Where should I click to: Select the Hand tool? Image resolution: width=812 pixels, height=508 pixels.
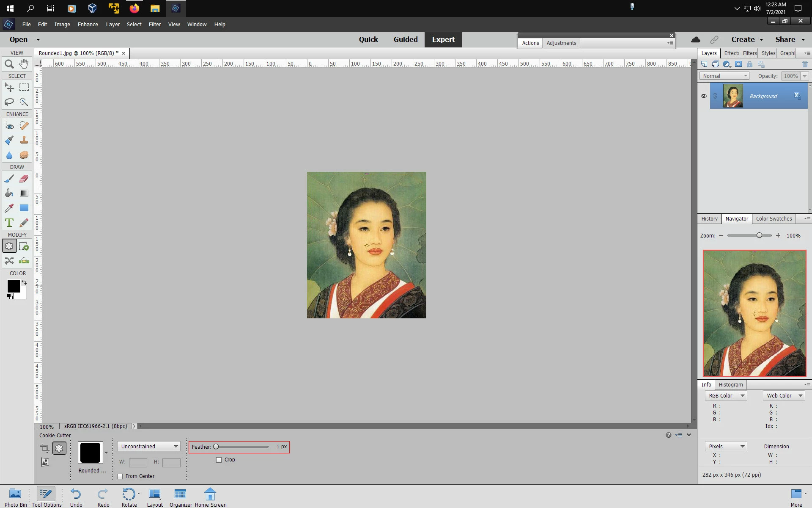24,64
